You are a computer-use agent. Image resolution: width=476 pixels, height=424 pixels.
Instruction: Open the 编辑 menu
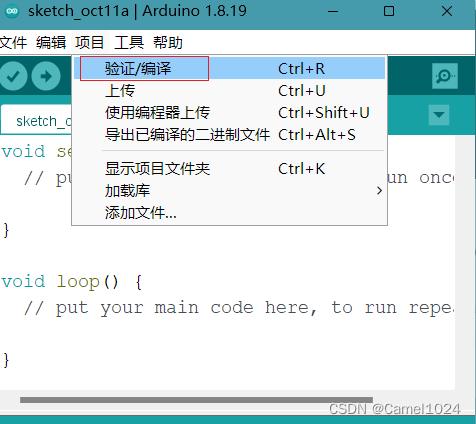point(51,43)
